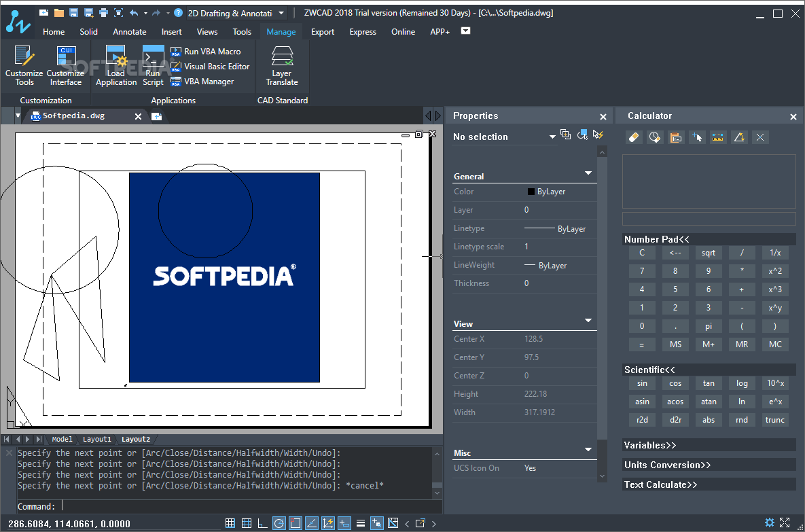
Task: Toggle Object Snap in status bar
Action: click(296, 523)
